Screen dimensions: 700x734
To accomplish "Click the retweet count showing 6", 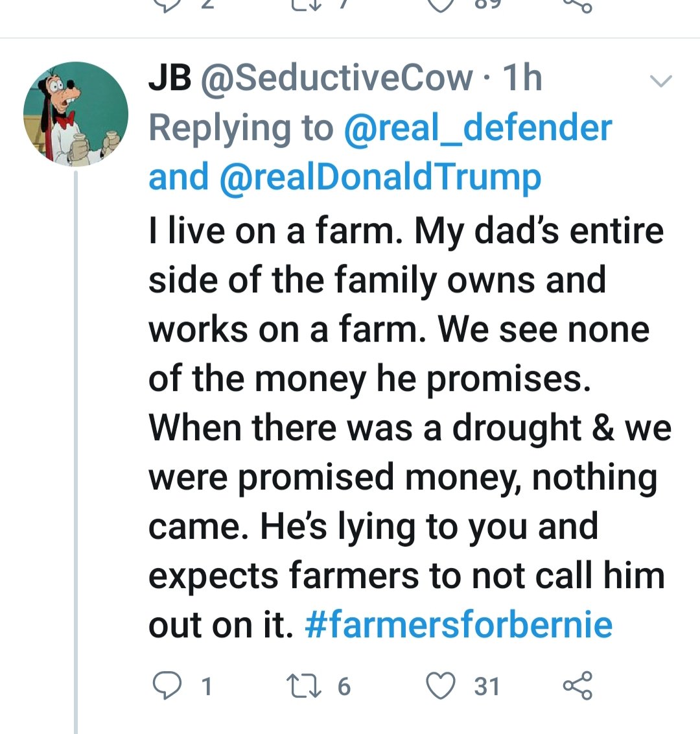I will [344, 686].
